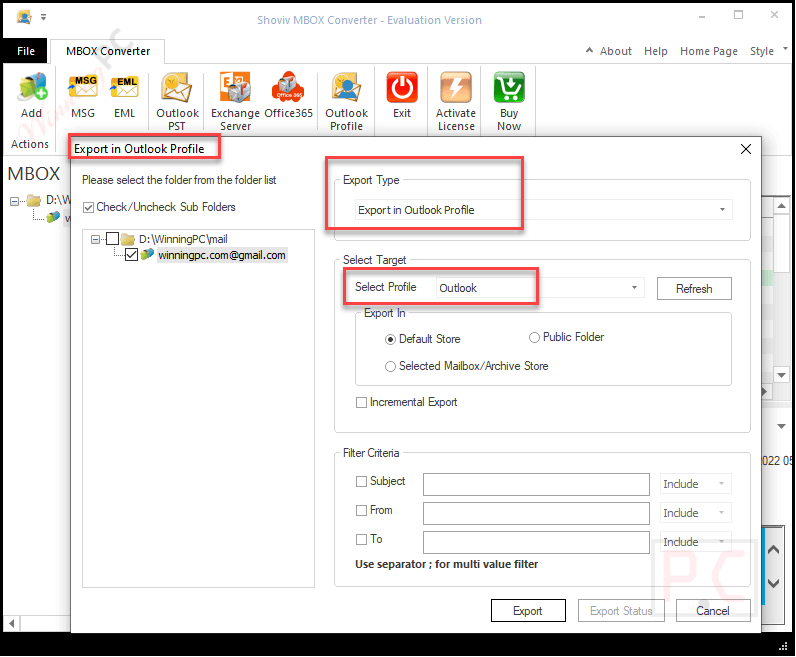This screenshot has height=657, width=796.
Task: Select the Public Folder radio button
Action: point(534,338)
